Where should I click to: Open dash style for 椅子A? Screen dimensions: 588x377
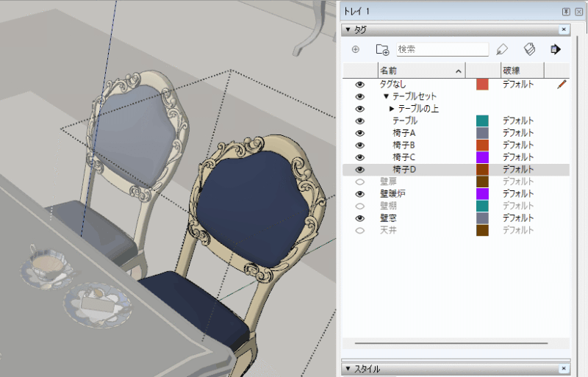click(518, 133)
